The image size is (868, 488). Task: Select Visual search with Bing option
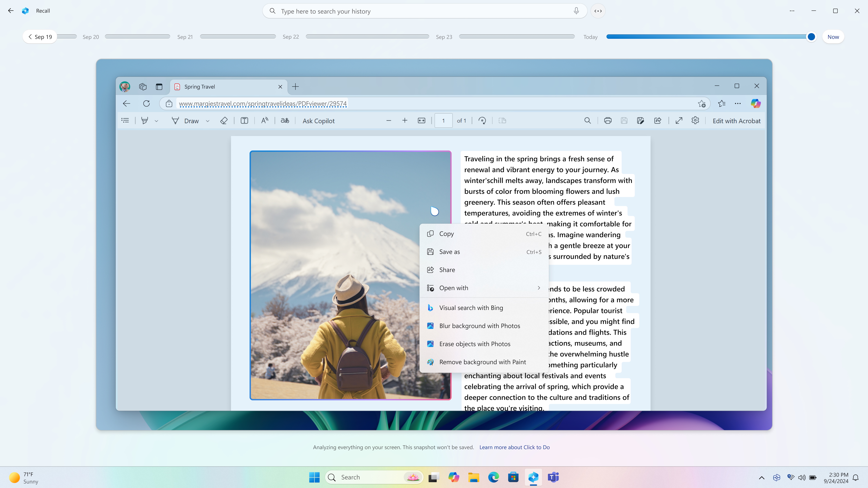coord(472,307)
